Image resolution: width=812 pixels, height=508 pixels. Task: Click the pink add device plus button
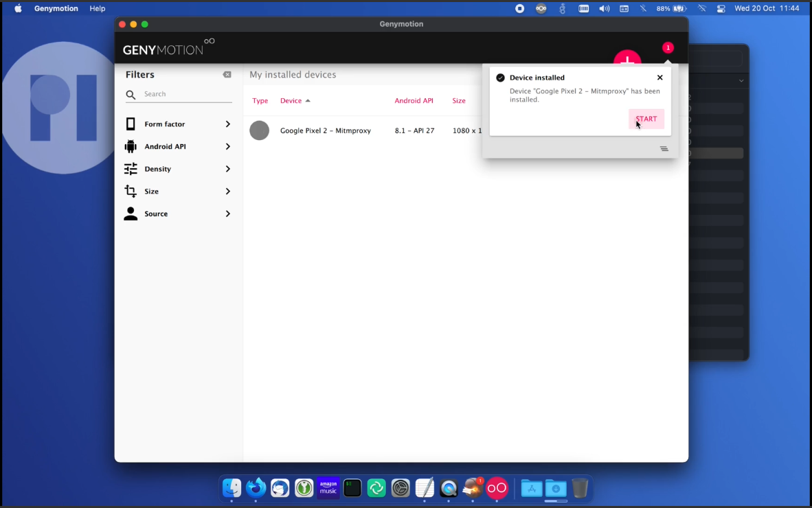627,58
